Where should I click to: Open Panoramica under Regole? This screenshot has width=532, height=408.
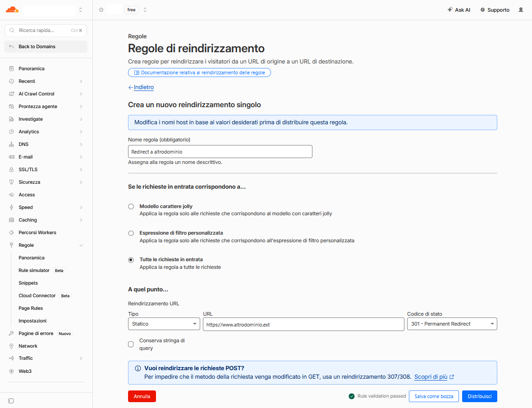click(x=32, y=258)
